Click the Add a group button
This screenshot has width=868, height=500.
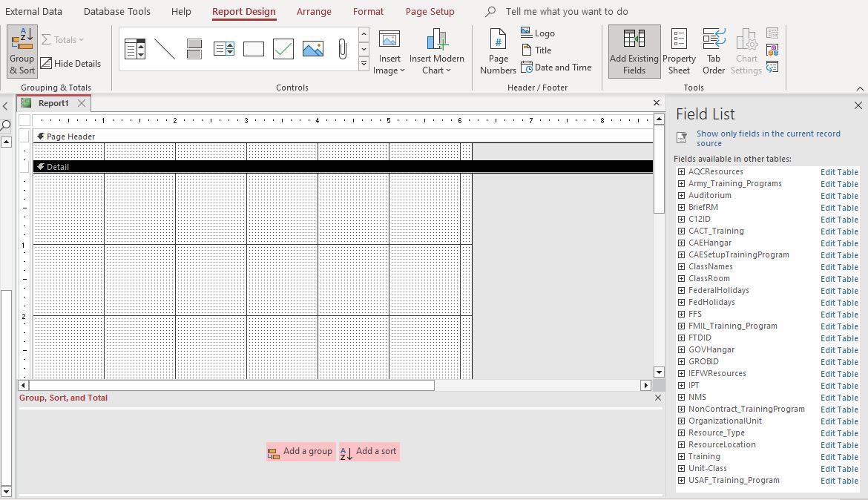tap(300, 451)
